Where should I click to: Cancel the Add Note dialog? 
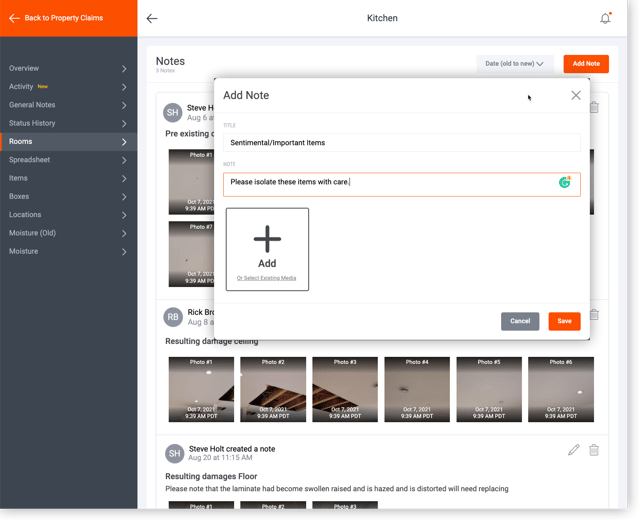[x=520, y=321]
